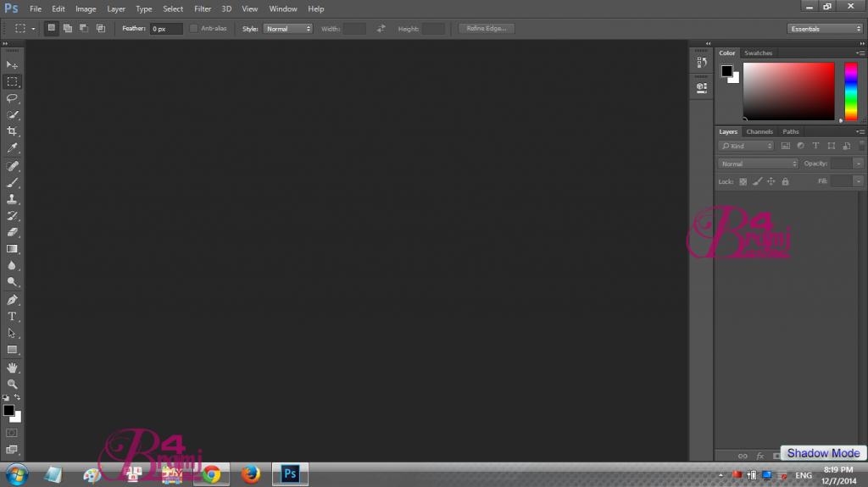Select the Lasso tool
The height and width of the screenshot is (487, 868).
(12, 98)
